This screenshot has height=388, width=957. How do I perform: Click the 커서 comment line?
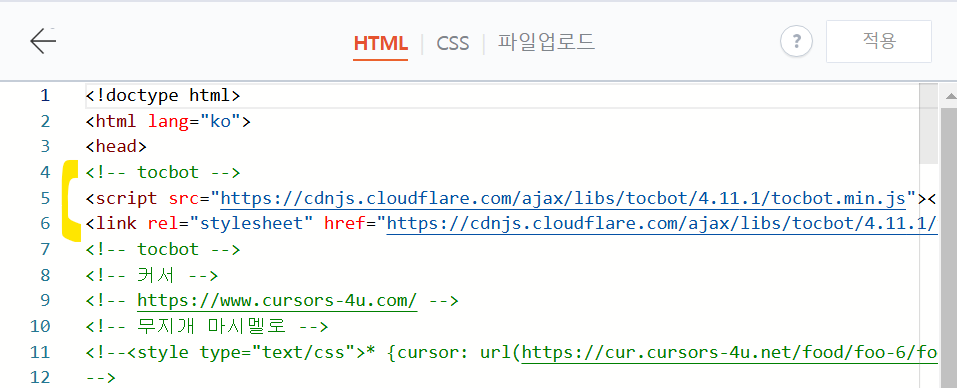(152, 275)
